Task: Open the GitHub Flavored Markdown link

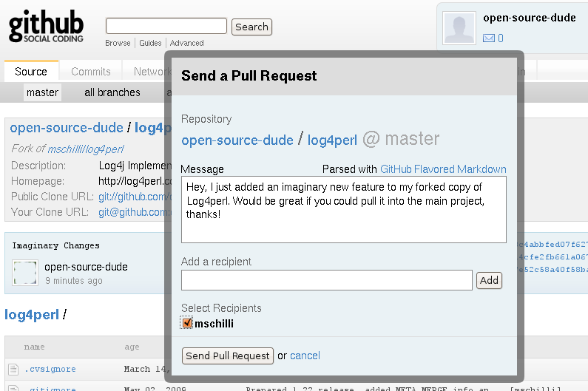Action: [443, 169]
